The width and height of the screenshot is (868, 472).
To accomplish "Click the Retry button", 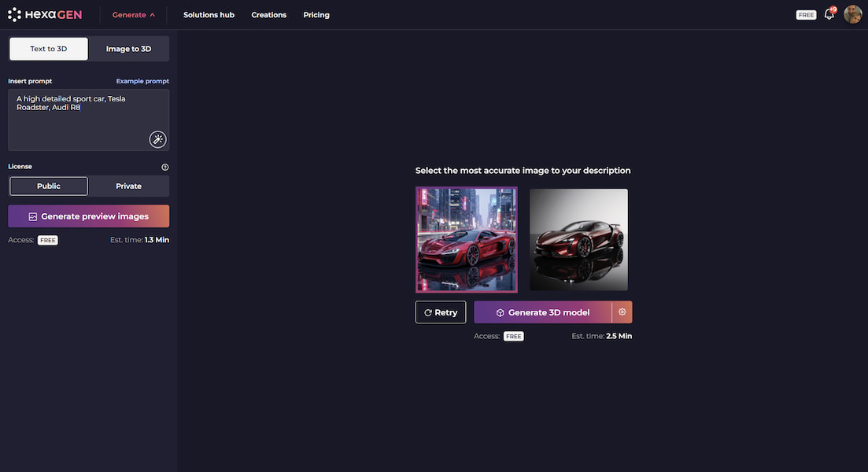I will pyautogui.click(x=441, y=312).
